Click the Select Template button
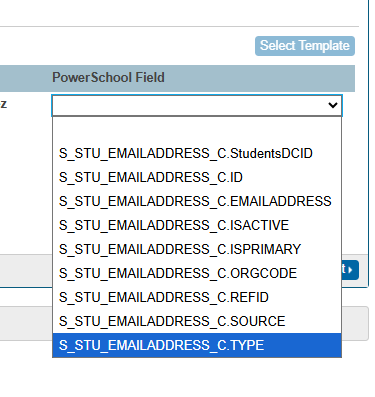 click(305, 46)
